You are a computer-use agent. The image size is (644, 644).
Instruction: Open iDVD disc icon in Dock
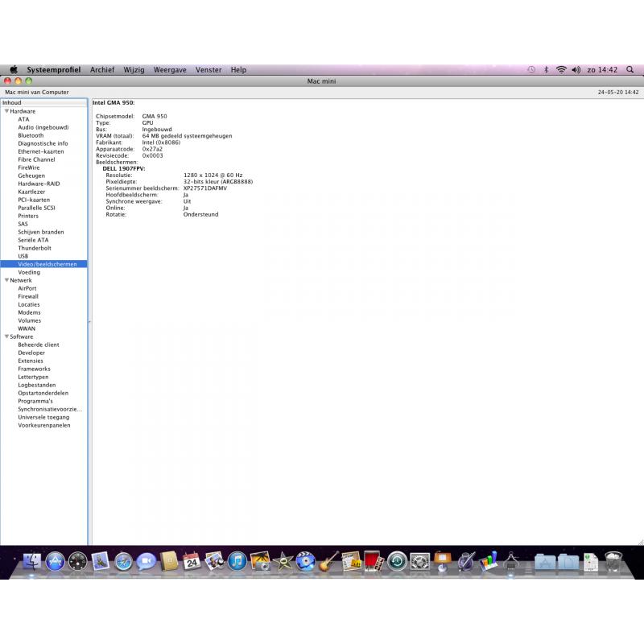point(306,561)
